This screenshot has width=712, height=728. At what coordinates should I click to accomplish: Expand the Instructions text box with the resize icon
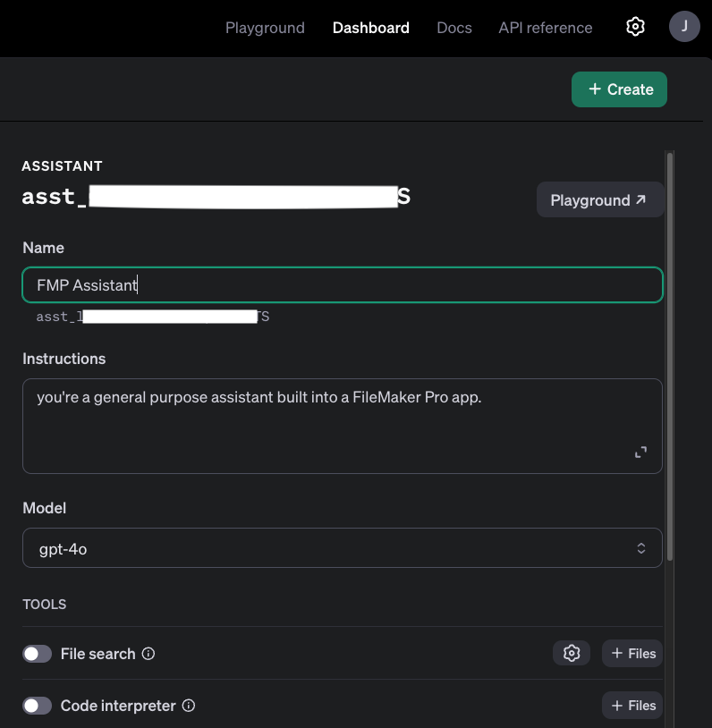click(x=640, y=453)
